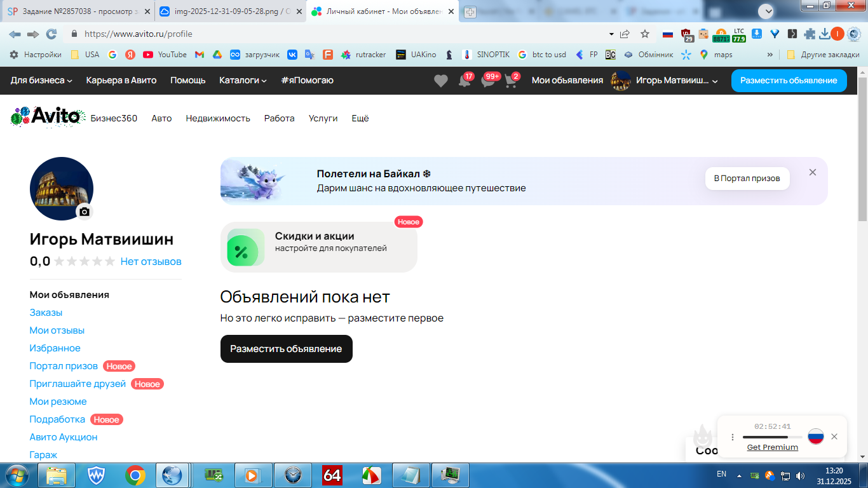Open SINOPTIK bookmark
This screenshot has width=868, height=488.
(486, 55)
